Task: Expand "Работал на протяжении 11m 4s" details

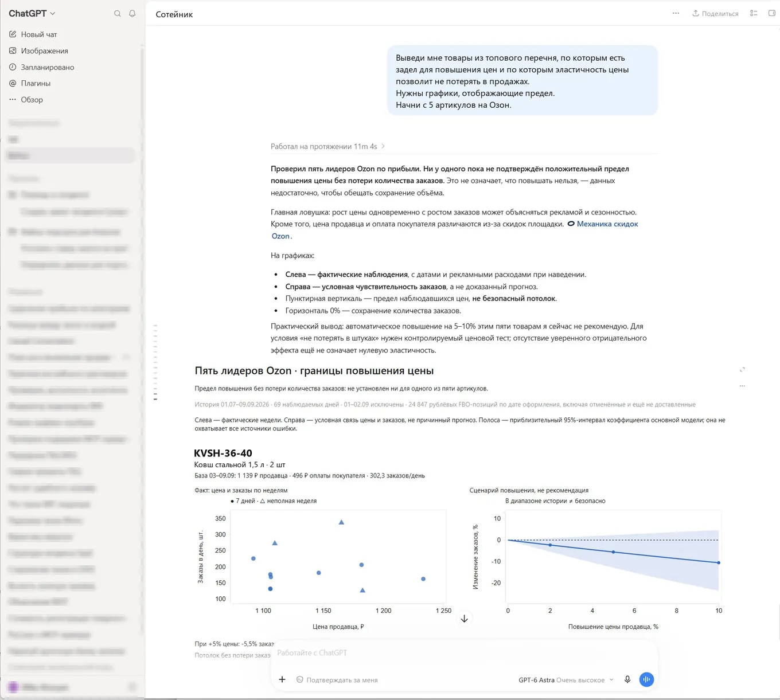Action: point(327,147)
